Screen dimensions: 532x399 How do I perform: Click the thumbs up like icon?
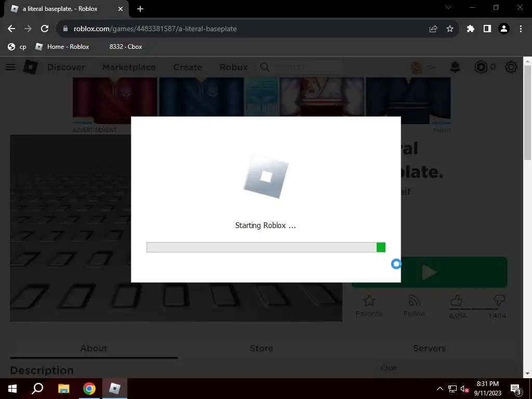pyautogui.click(x=457, y=301)
